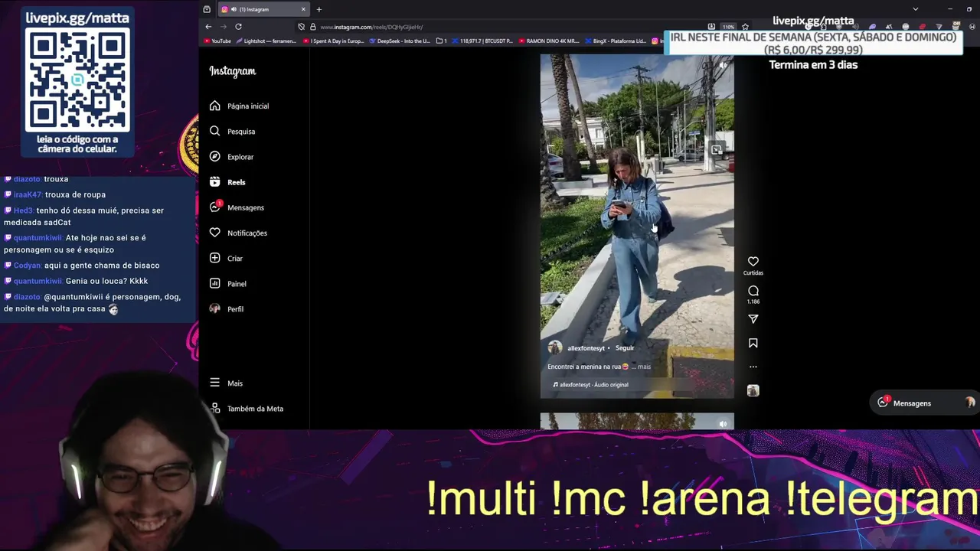Screen dimensions: 980x551
Task: Open the BTCUSDT bookmark
Action: coord(482,41)
